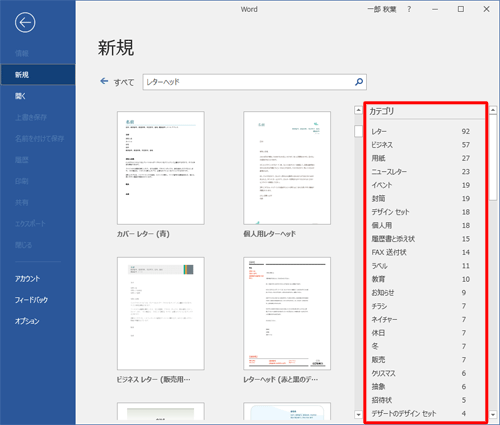Open the help question mark icon

coord(409,9)
